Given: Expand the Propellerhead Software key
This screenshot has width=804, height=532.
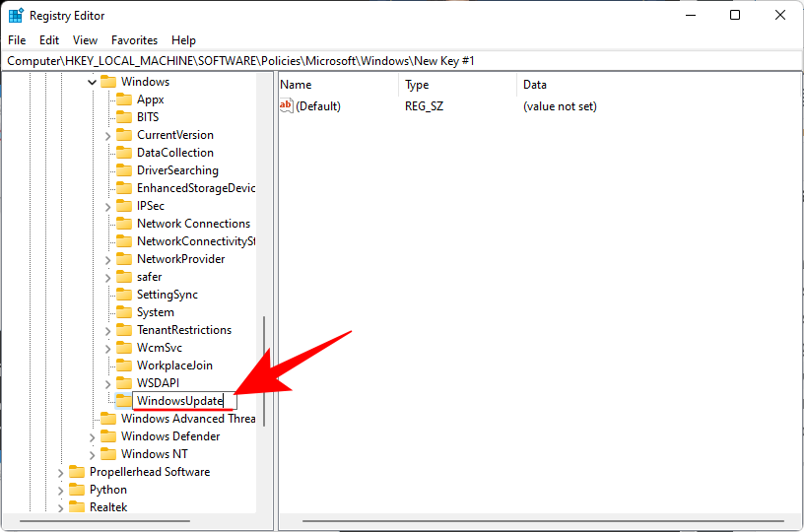Looking at the screenshot, I should (60, 473).
